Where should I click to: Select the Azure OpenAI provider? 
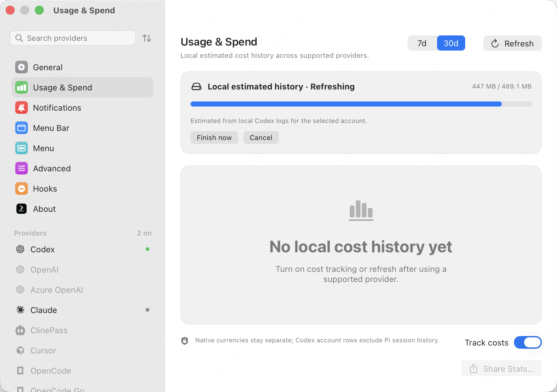coord(82,290)
